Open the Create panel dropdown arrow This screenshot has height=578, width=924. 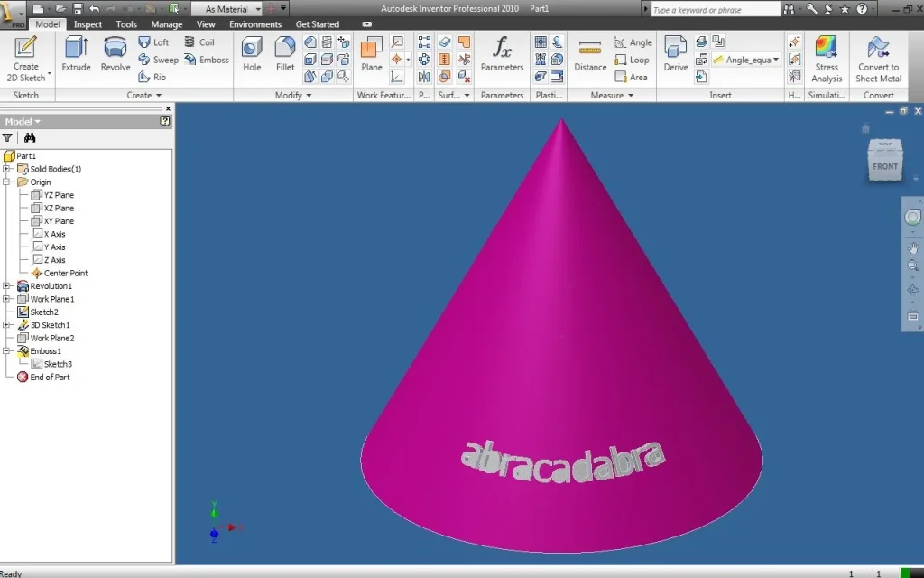159,95
